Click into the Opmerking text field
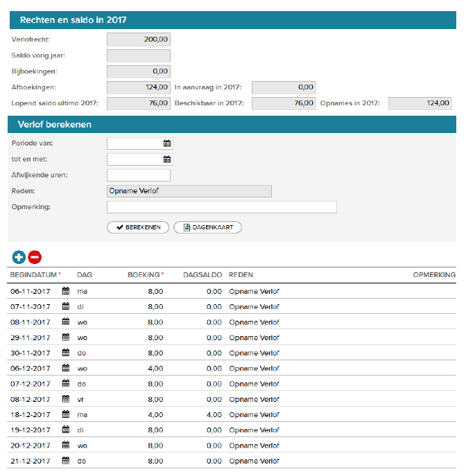 point(221,207)
